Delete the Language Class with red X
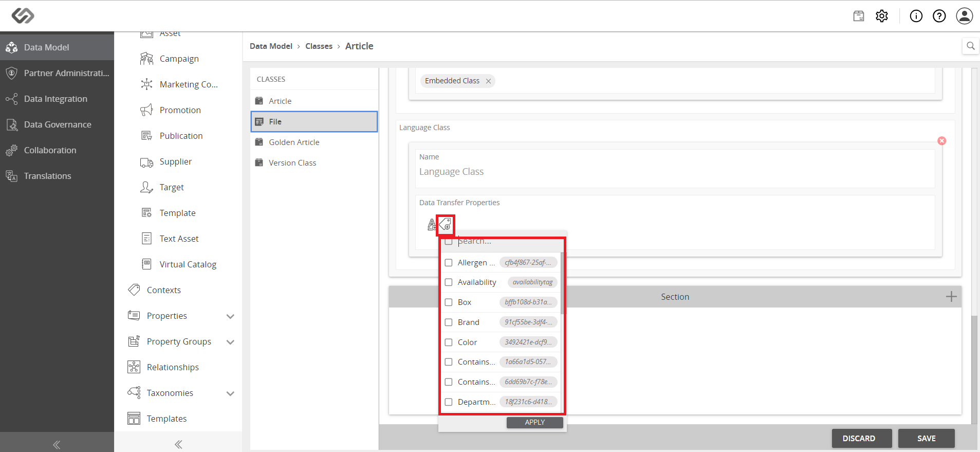 click(941, 141)
